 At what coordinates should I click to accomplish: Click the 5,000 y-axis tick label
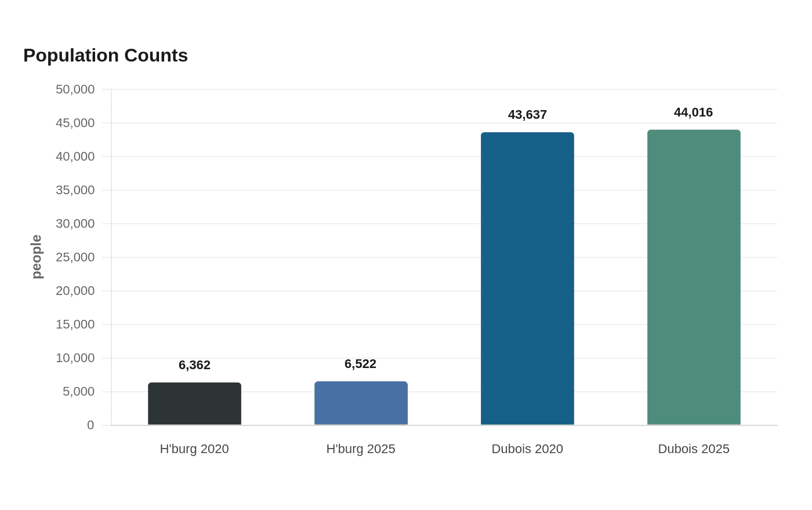(78, 392)
